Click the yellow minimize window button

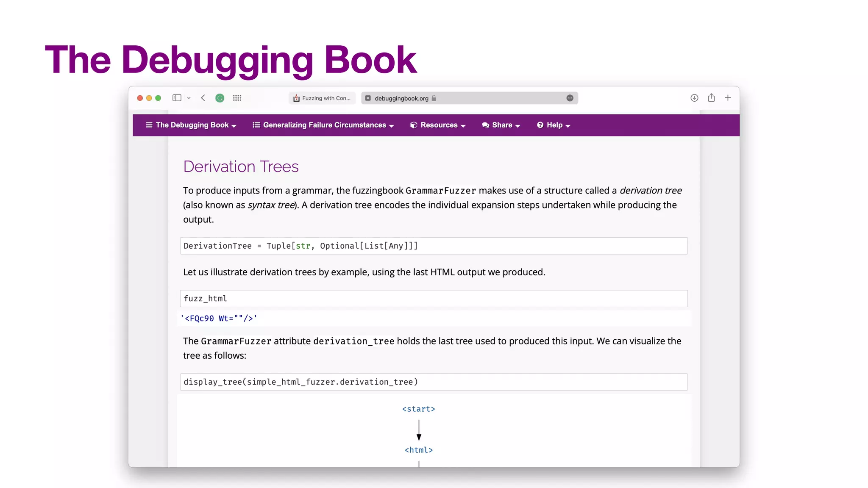pyautogui.click(x=149, y=98)
